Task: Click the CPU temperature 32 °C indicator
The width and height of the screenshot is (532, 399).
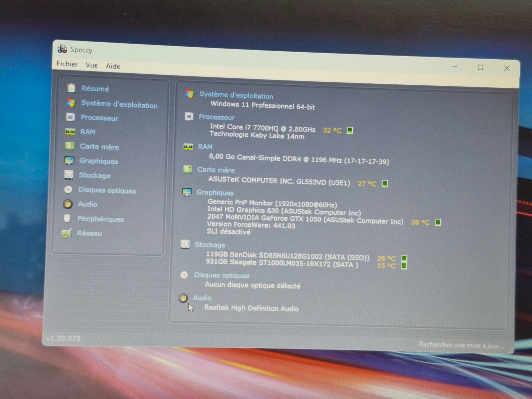Action: coord(332,130)
